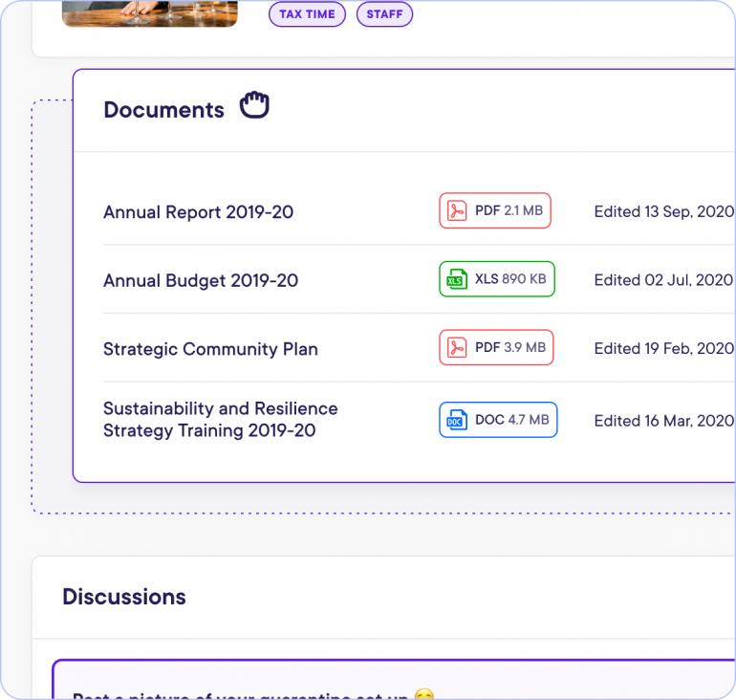Grab the hand drag icon beside Documents
Viewport: 736px width, 700px height.
click(254, 105)
